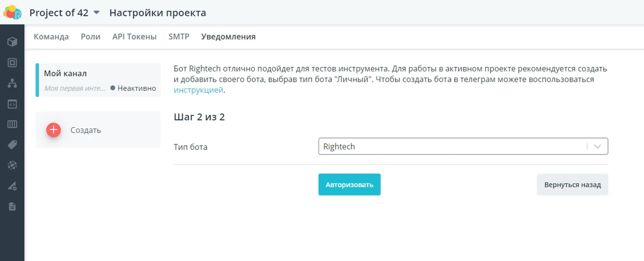Click the document icon in the sidebar
The height and width of the screenshot is (261, 644).
(x=12, y=207)
